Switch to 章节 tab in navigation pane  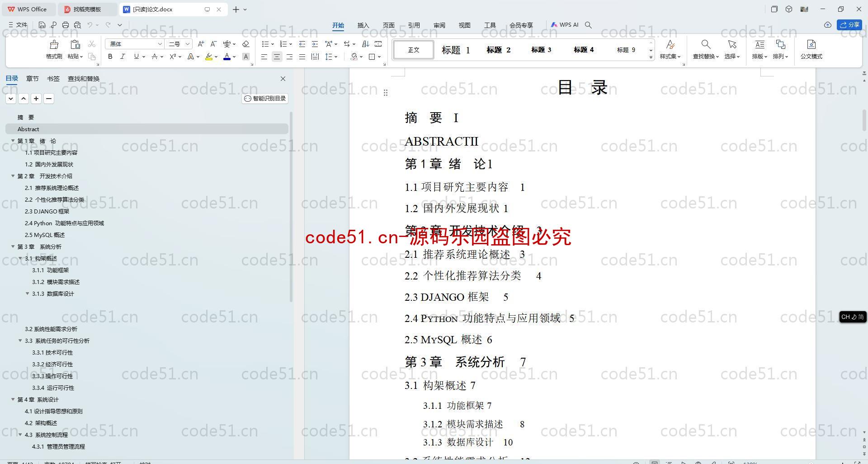32,79
